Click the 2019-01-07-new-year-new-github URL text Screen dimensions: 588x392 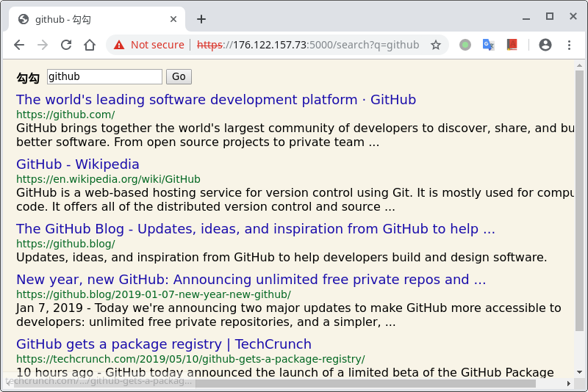click(154, 294)
